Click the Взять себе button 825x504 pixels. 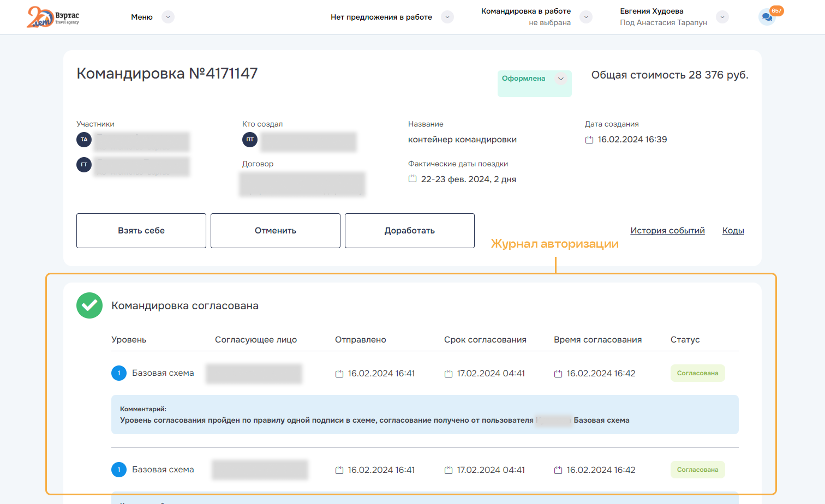(141, 231)
